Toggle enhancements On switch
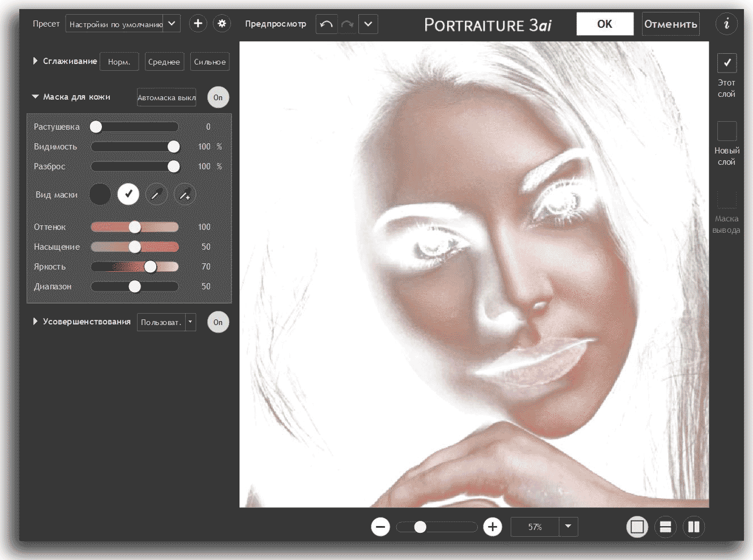Screen dimensions: 753x560 coord(218,322)
